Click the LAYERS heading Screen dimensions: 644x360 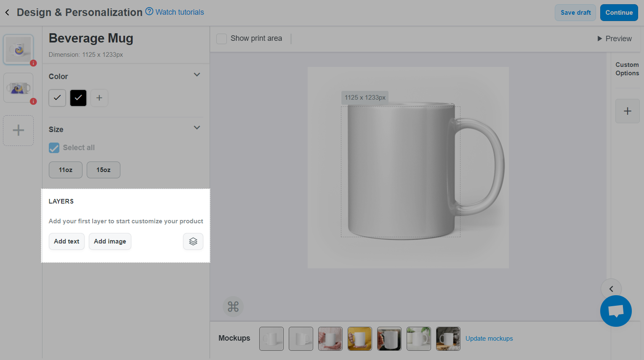tap(61, 201)
